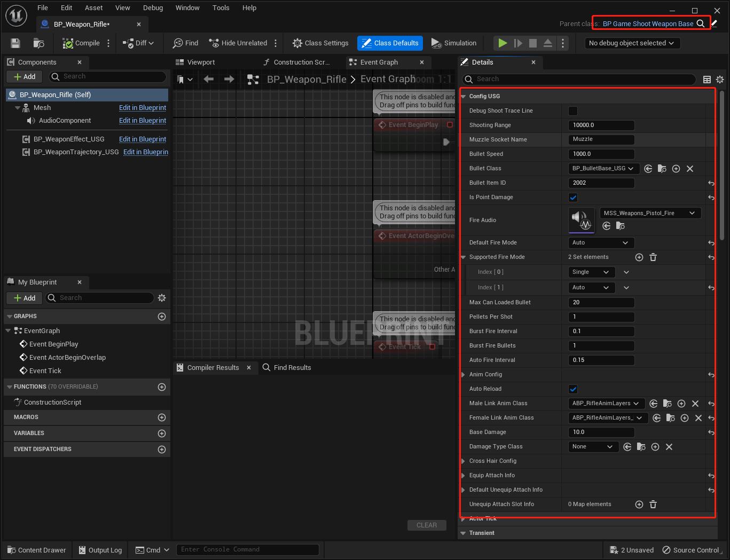Navigate forward in graph history
730x560 pixels.
229,80
